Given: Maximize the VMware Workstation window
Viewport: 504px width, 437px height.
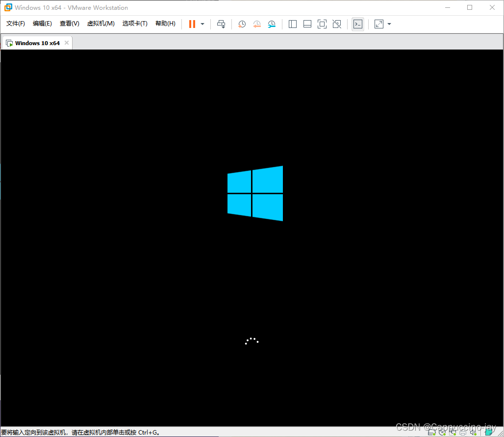Looking at the screenshot, I should click(470, 7).
